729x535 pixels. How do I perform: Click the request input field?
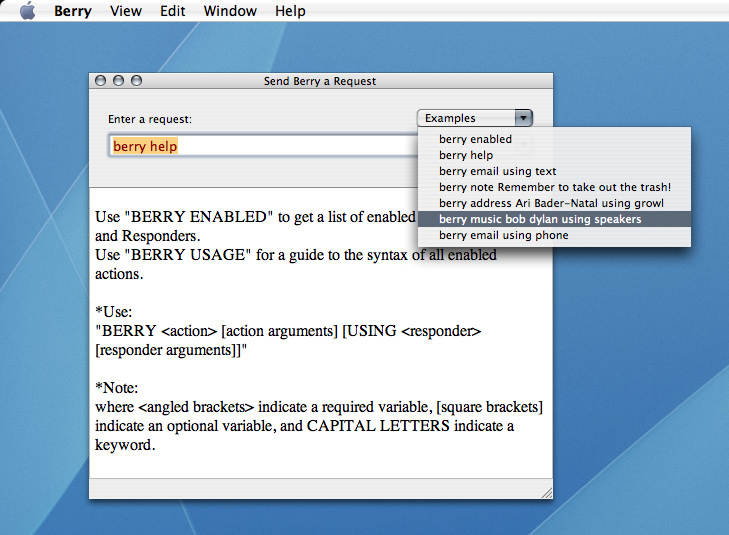263,146
